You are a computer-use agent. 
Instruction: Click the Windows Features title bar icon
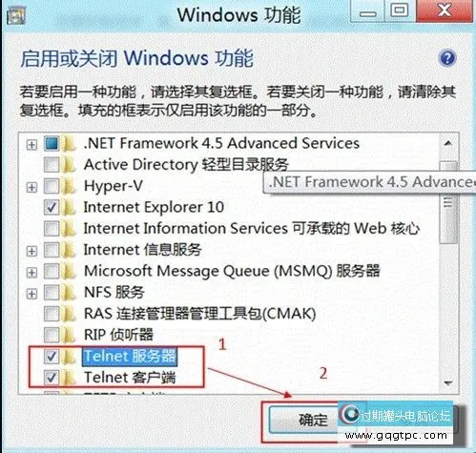click(x=16, y=16)
